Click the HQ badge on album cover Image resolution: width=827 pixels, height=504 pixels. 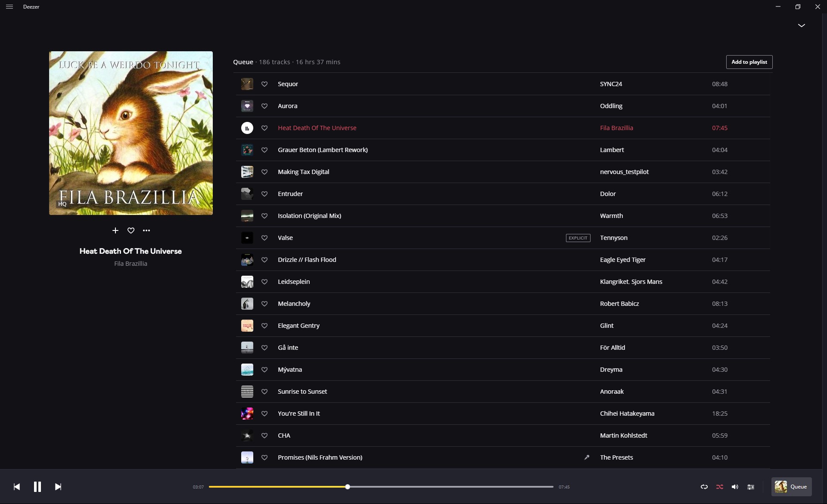(62, 204)
